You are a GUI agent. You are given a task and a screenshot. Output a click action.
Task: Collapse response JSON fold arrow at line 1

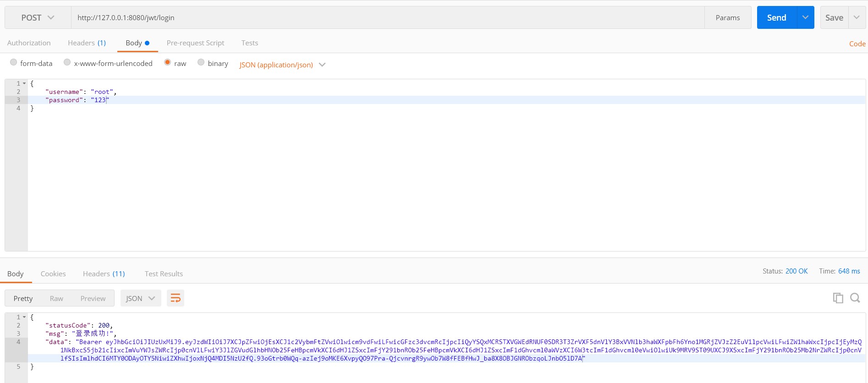click(x=24, y=317)
